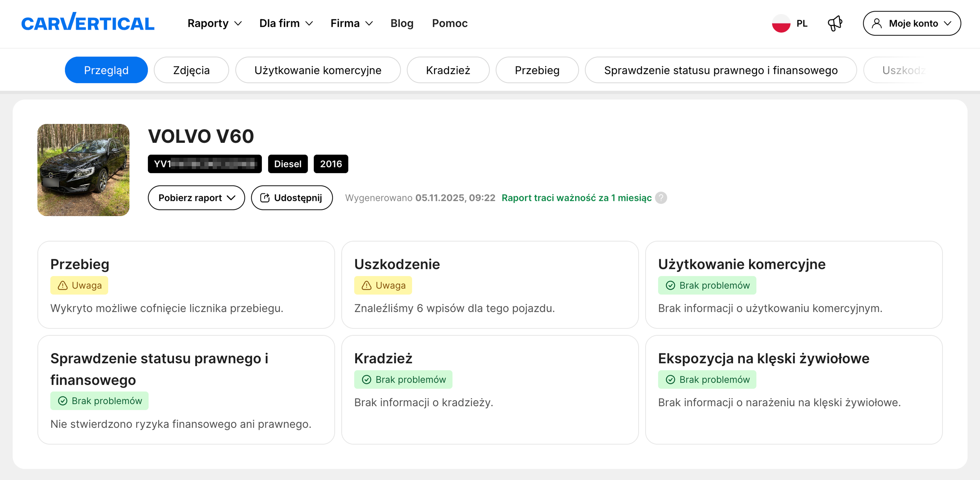980x480 pixels.
Task: Click the warning triangle icon in the Przebieg card
Action: pos(63,285)
